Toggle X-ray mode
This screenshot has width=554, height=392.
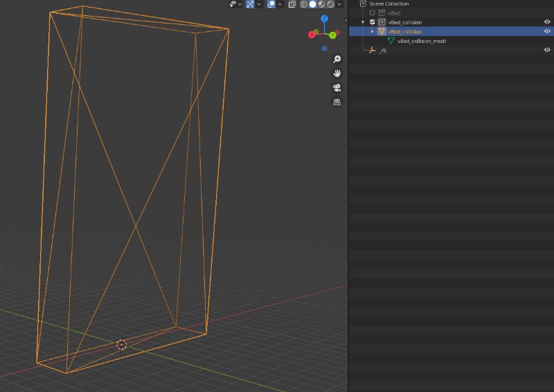(292, 4)
